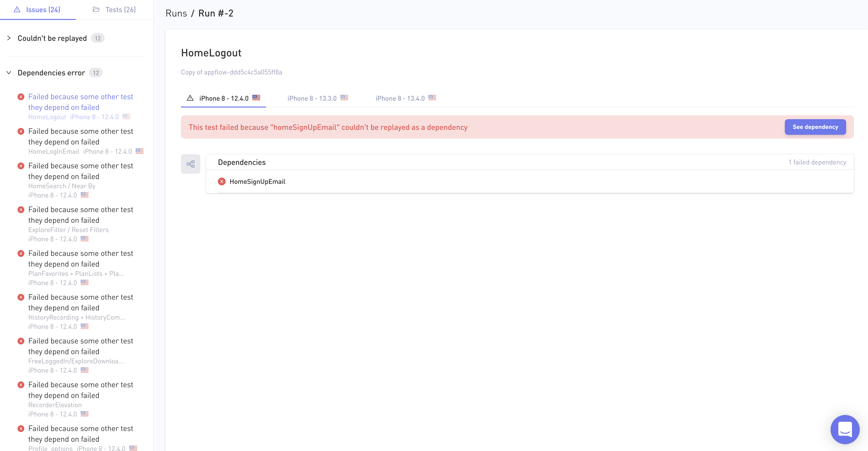Open the chat support bubble icon
868x451 pixels.
point(845,429)
